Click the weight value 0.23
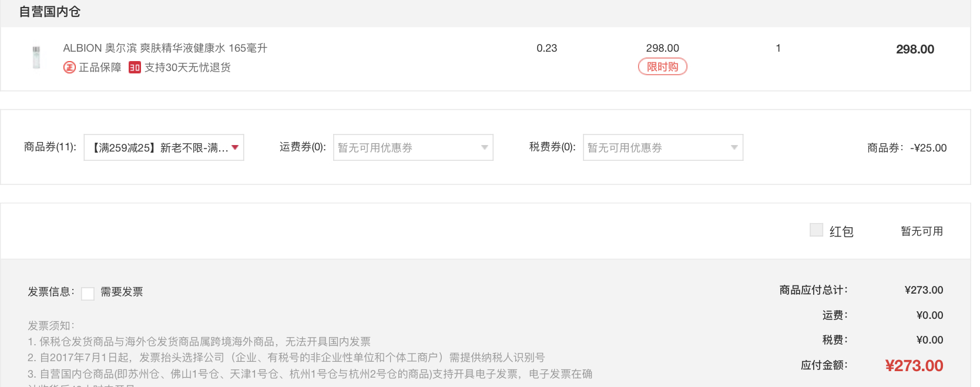 (x=547, y=48)
